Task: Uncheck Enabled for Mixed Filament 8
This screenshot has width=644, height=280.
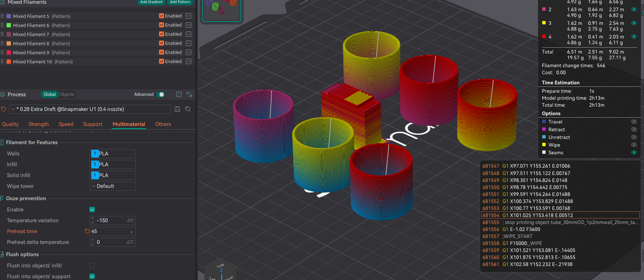Action: [x=162, y=43]
